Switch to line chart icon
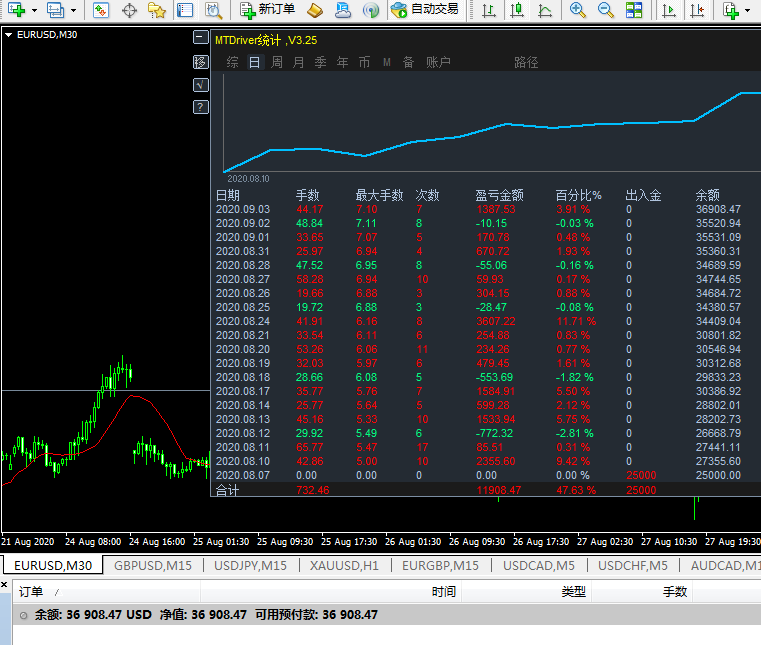 pos(545,10)
